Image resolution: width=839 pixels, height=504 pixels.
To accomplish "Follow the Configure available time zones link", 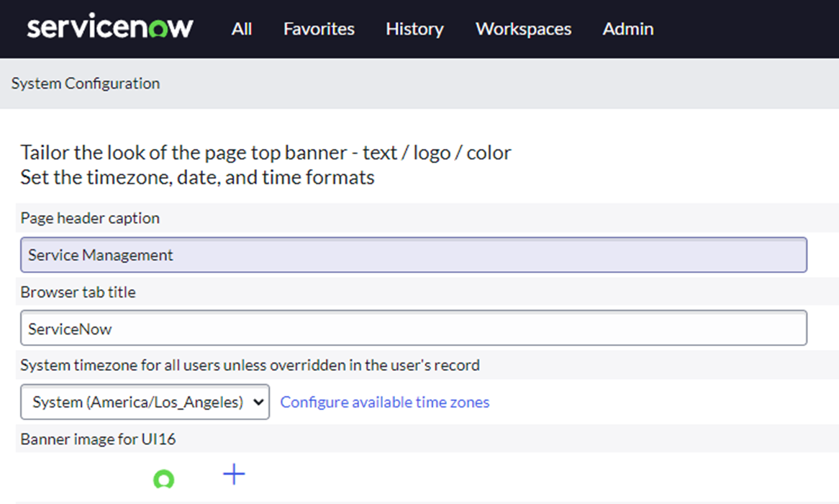I will click(384, 403).
